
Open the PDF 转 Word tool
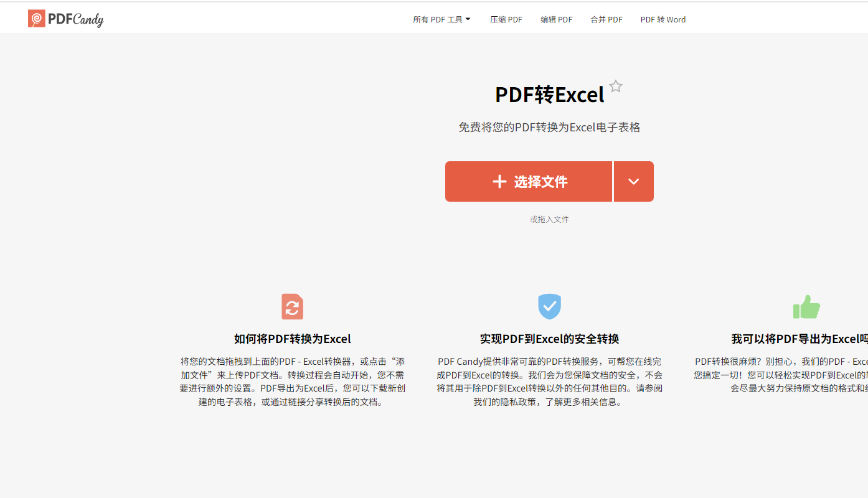pyautogui.click(x=663, y=19)
